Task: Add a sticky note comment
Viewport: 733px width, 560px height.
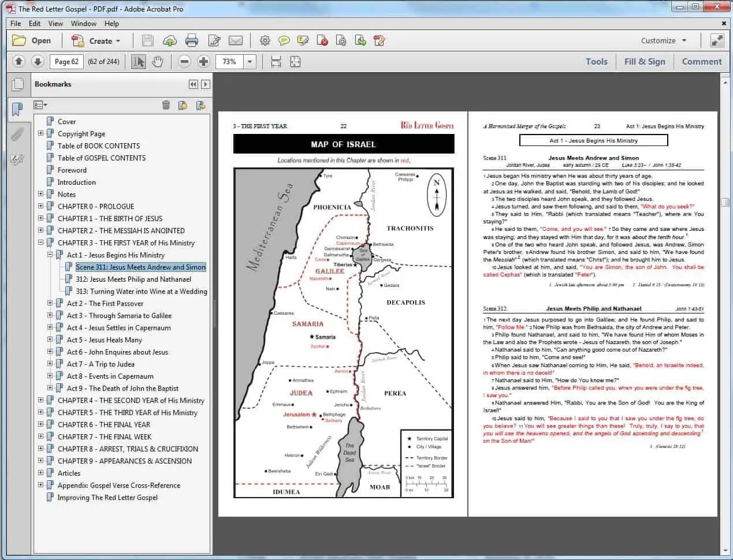Action: tap(284, 40)
